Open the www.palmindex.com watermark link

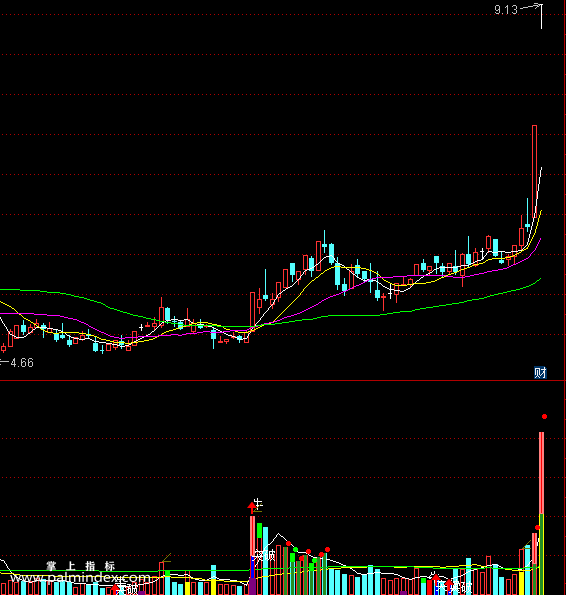(x=80, y=578)
